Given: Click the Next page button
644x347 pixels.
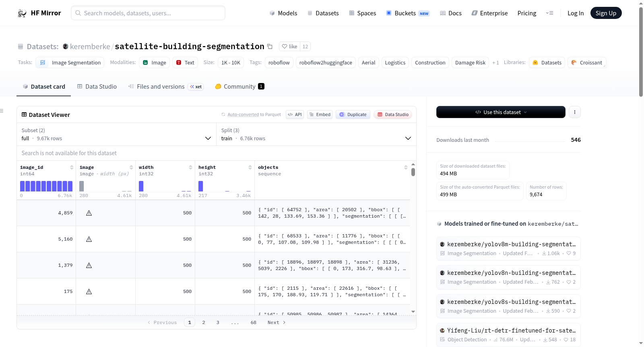Looking at the screenshot, I should [x=277, y=322].
